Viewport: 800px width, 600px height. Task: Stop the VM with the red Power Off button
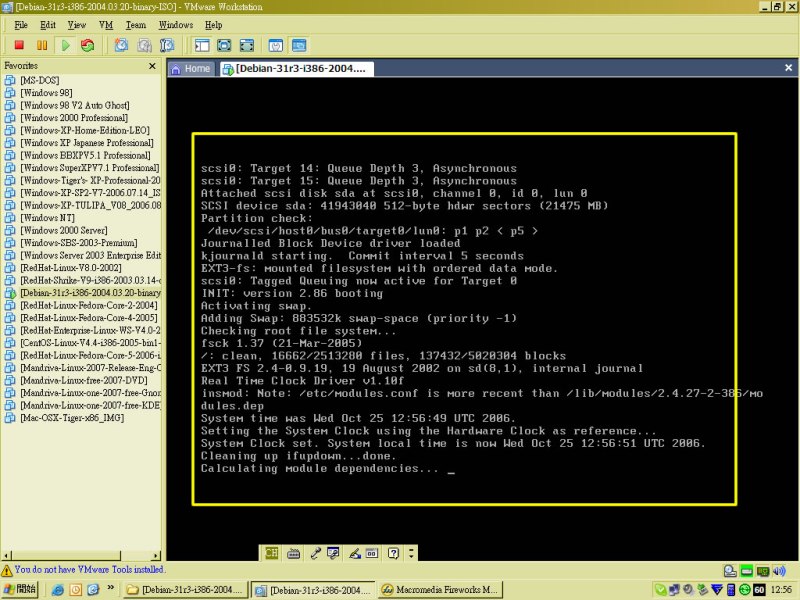(x=19, y=45)
